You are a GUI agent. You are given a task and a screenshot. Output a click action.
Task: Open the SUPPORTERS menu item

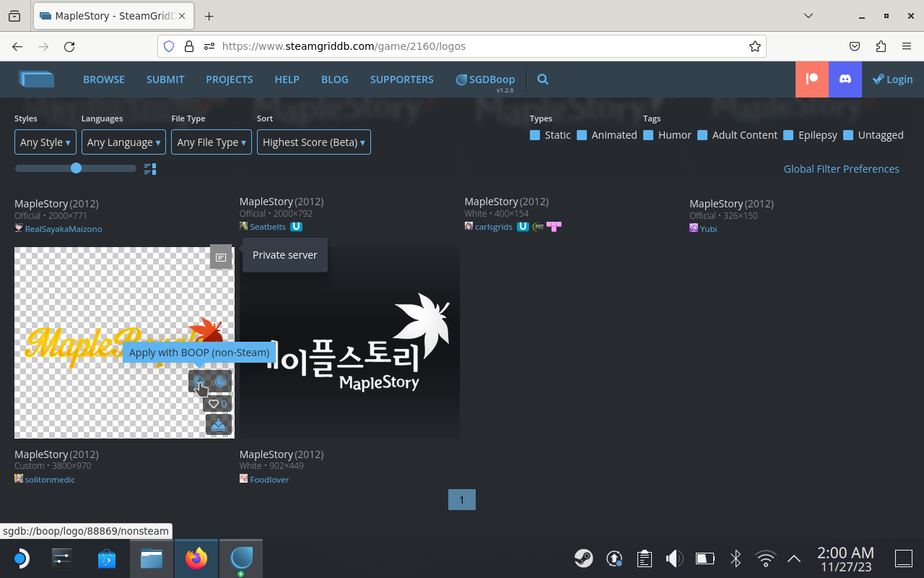coord(402,79)
